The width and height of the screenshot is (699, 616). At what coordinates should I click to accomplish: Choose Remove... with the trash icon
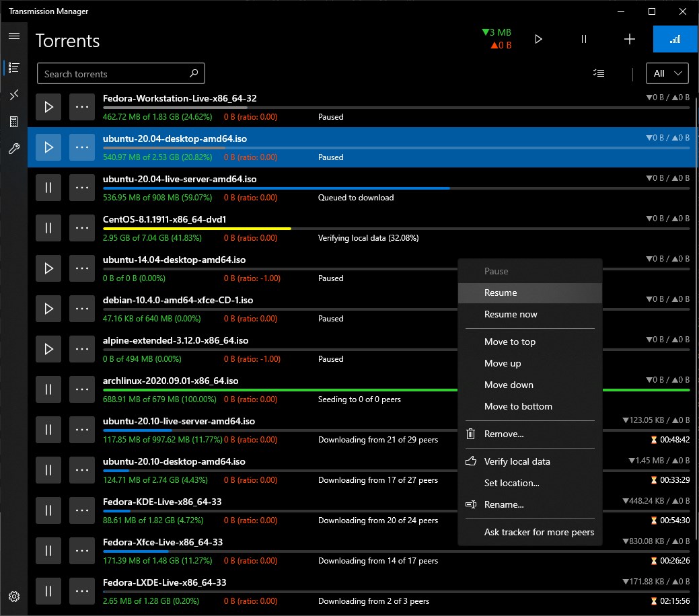pyautogui.click(x=530, y=434)
